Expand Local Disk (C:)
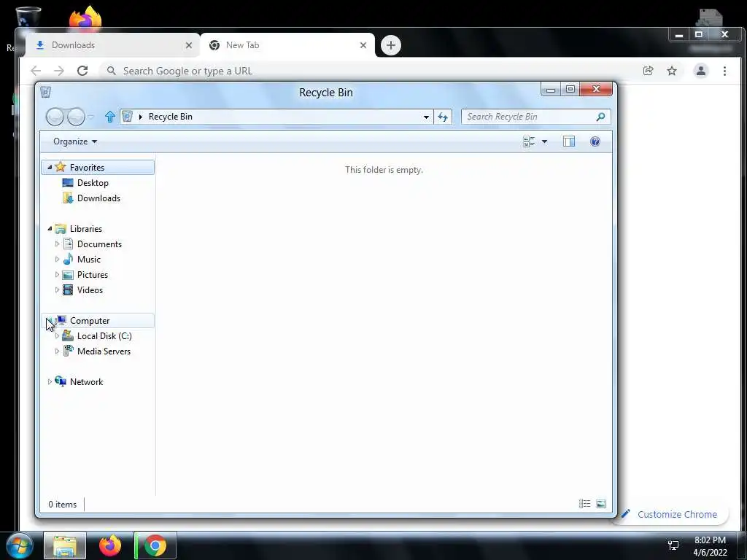This screenshot has width=747, height=560. click(57, 335)
